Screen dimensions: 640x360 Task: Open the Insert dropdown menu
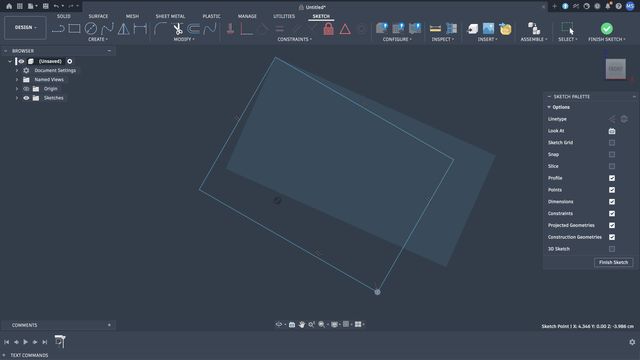pyautogui.click(x=487, y=39)
